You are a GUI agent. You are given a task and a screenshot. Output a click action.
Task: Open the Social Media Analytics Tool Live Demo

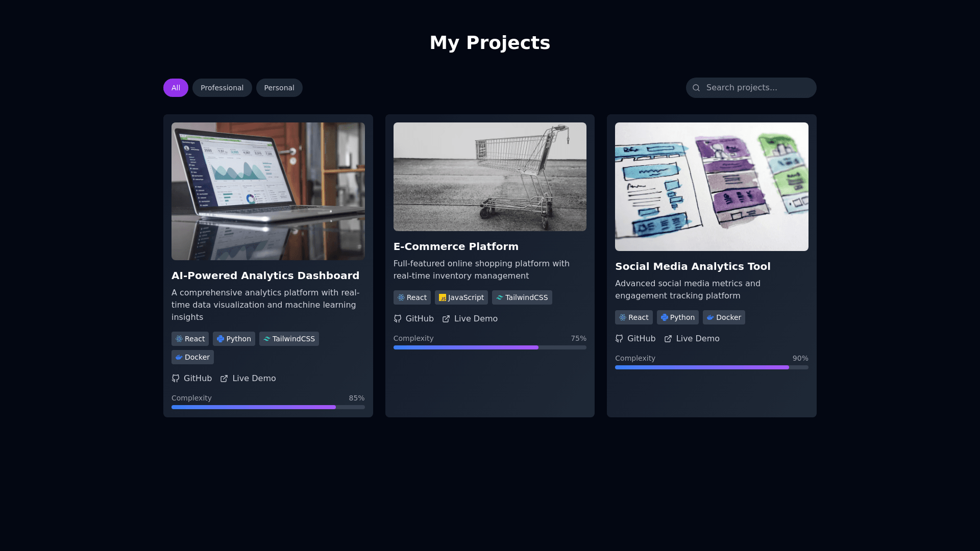[697, 339]
